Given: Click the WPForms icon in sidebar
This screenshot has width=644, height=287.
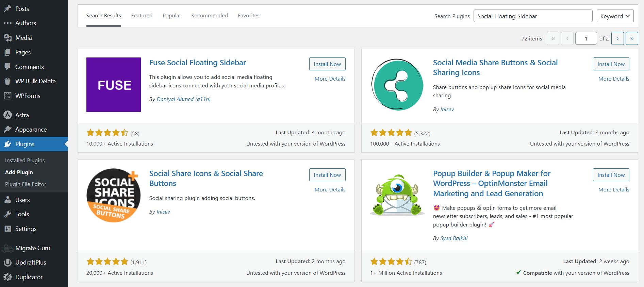Looking at the screenshot, I should pos(7,96).
